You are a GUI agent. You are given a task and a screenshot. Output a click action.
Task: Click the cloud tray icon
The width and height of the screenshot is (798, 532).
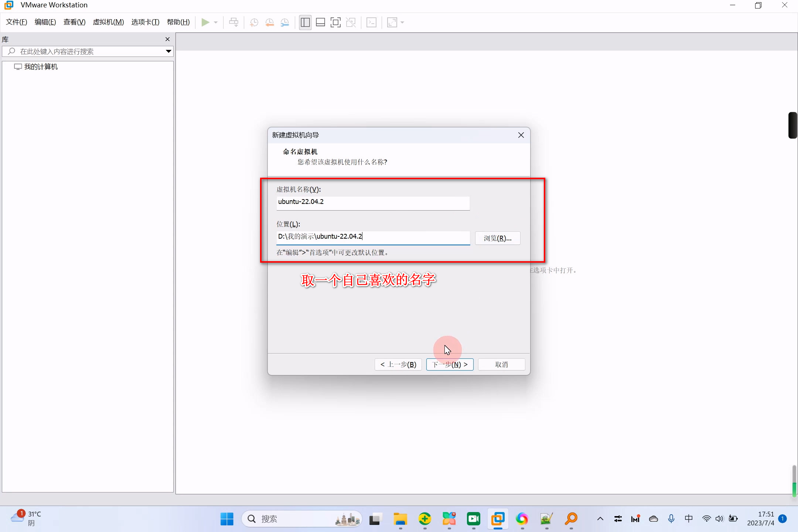pos(654,519)
